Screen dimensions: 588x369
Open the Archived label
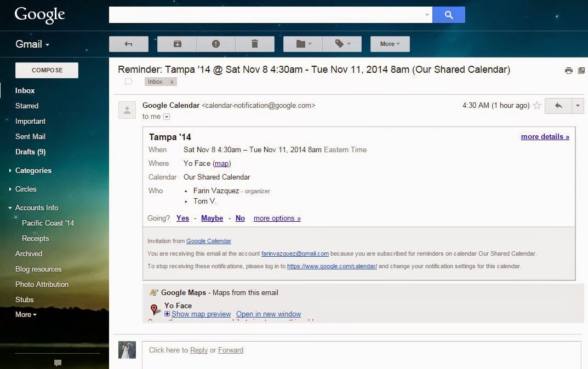(28, 254)
